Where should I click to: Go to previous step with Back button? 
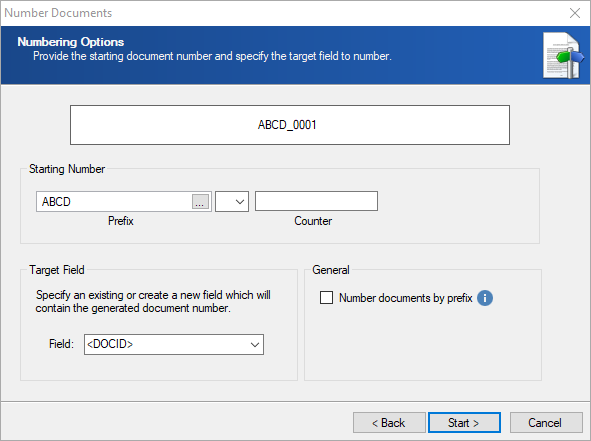(x=389, y=423)
